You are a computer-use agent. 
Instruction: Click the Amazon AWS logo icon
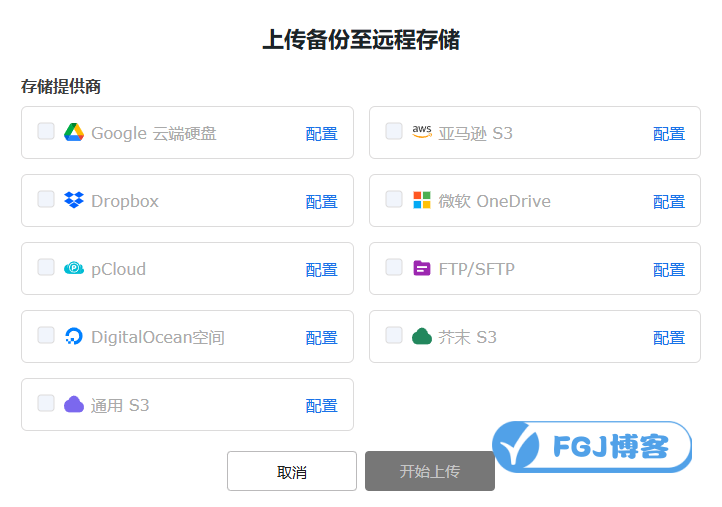pyautogui.click(x=422, y=132)
